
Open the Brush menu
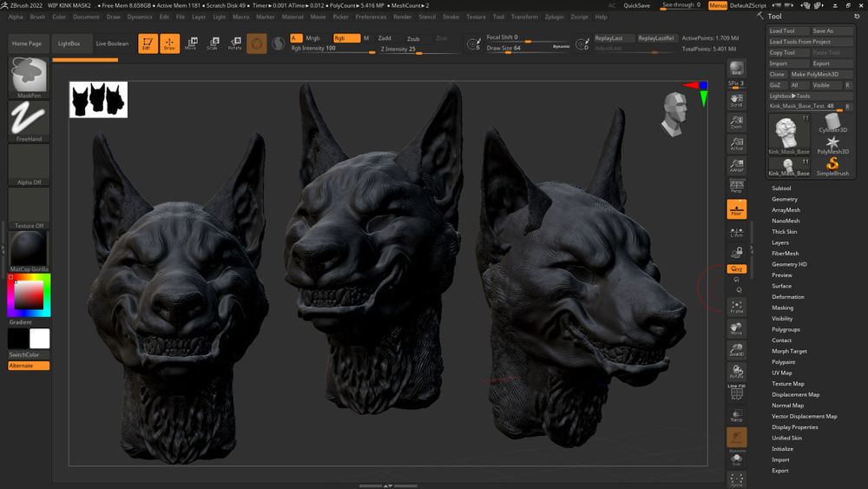[37, 17]
